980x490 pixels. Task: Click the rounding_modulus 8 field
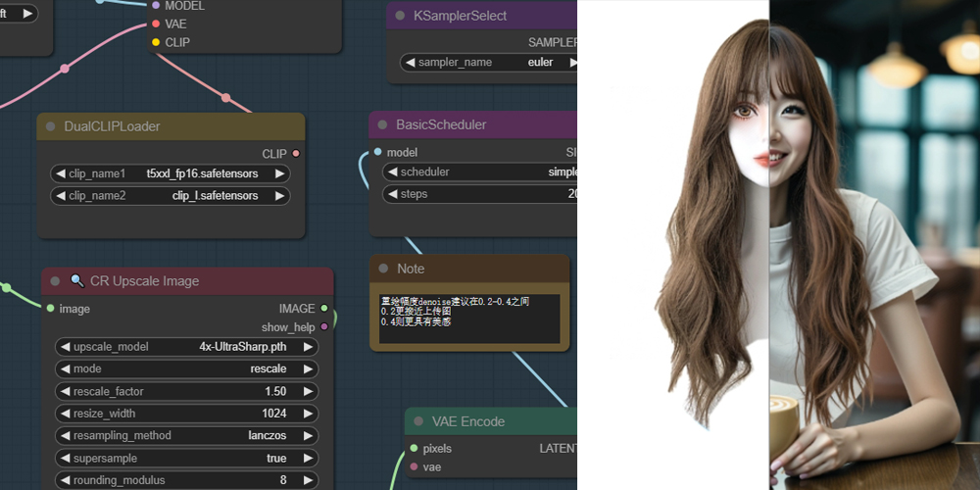pos(187,480)
